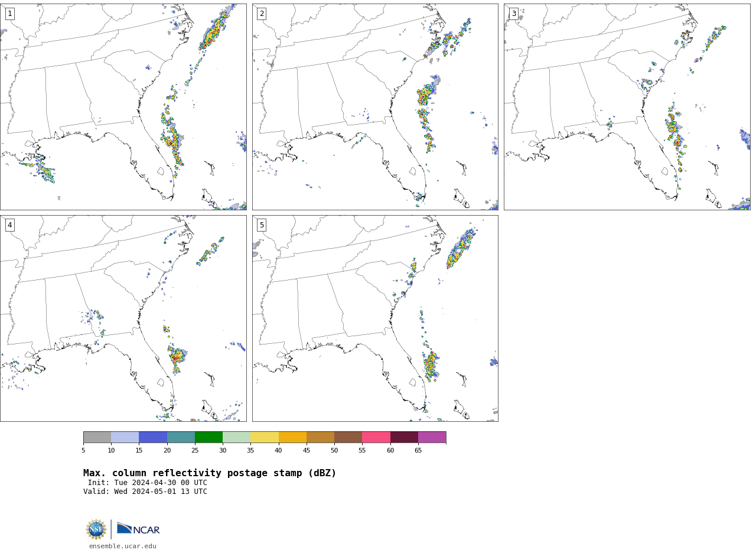This screenshot has height=553, width=756.
Task: Click the purple 65+ dBZ swatch
Action: pos(432,437)
